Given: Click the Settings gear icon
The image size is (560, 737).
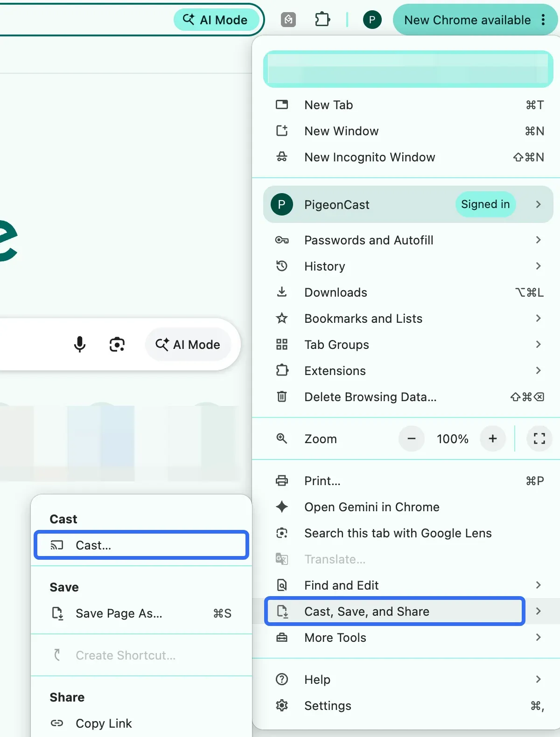Looking at the screenshot, I should 282,705.
